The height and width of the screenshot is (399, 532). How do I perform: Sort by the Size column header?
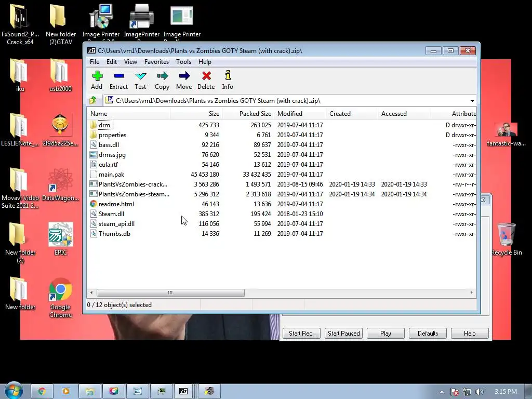pos(196,114)
